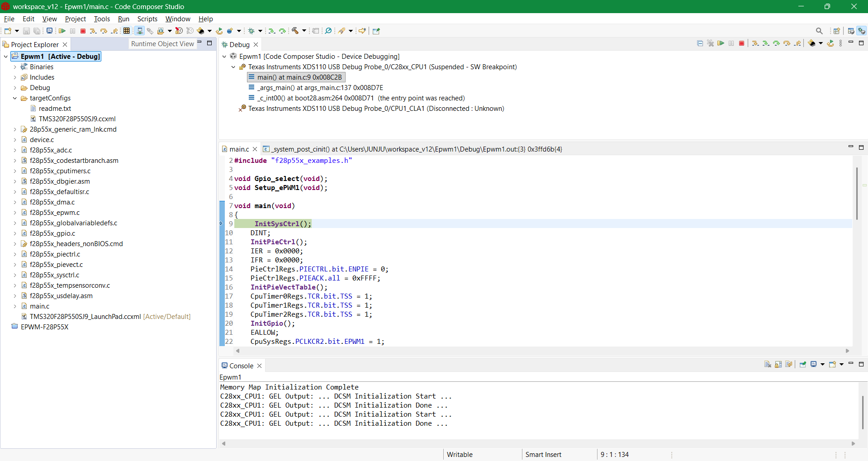Open the Scripts menu
Image resolution: width=868 pixels, height=461 pixels.
tap(147, 19)
